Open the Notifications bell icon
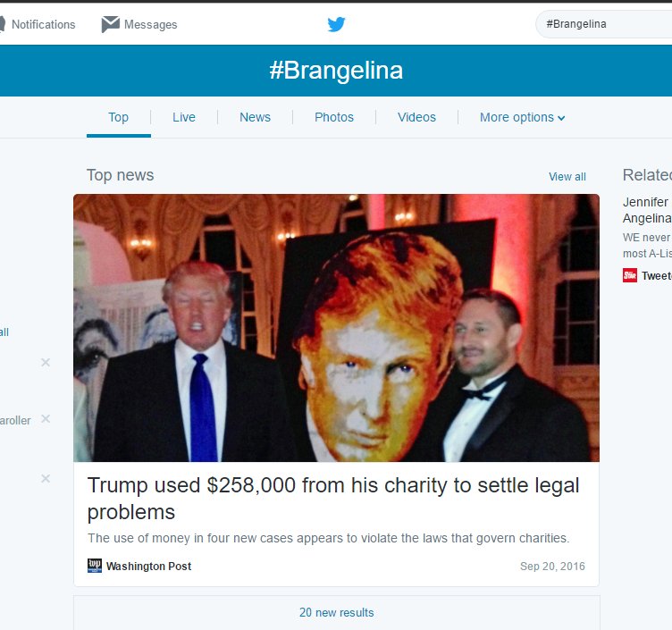The height and width of the screenshot is (630, 672). pyautogui.click(x=2, y=24)
